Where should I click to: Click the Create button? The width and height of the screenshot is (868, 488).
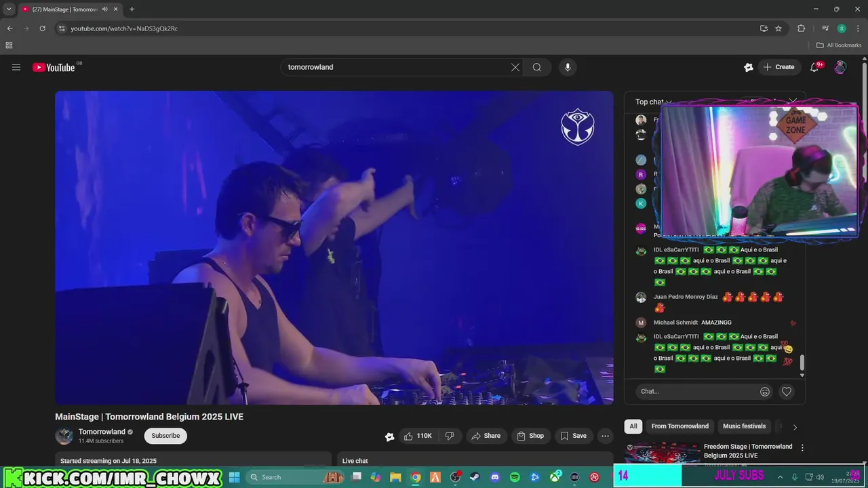click(x=778, y=67)
